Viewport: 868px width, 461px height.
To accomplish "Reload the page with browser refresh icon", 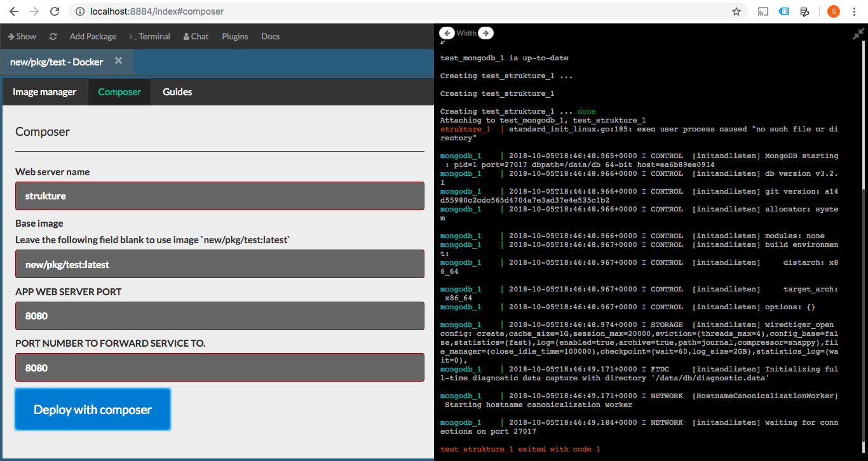I will pyautogui.click(x=55, y=11).
